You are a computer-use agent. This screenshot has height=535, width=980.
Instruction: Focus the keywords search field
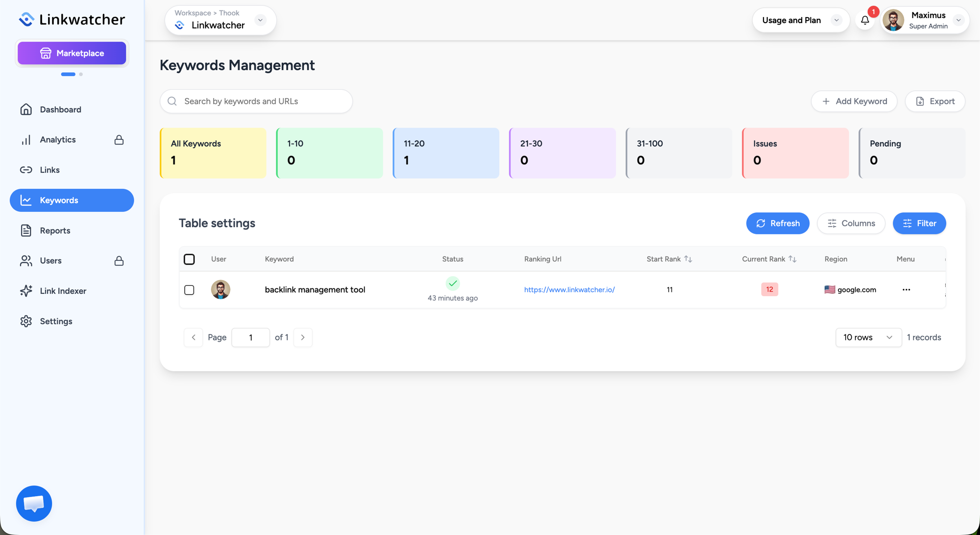pos(256,101)
